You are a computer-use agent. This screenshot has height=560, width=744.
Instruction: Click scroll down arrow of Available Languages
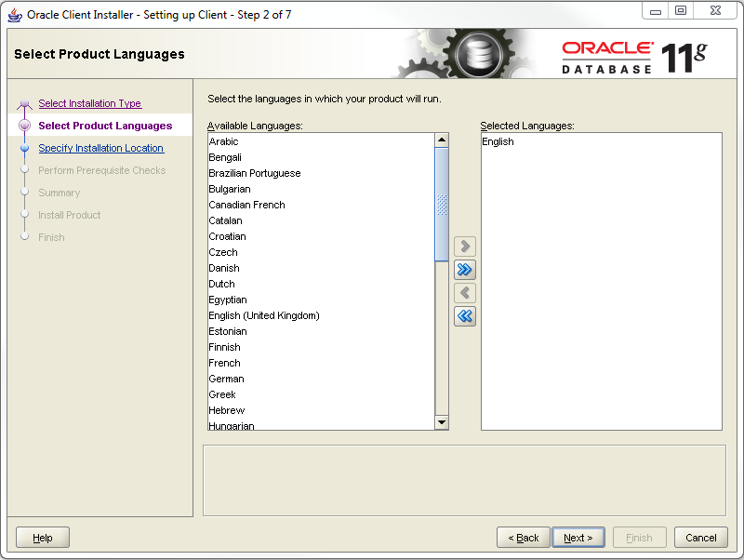click(x=442, y=422)
